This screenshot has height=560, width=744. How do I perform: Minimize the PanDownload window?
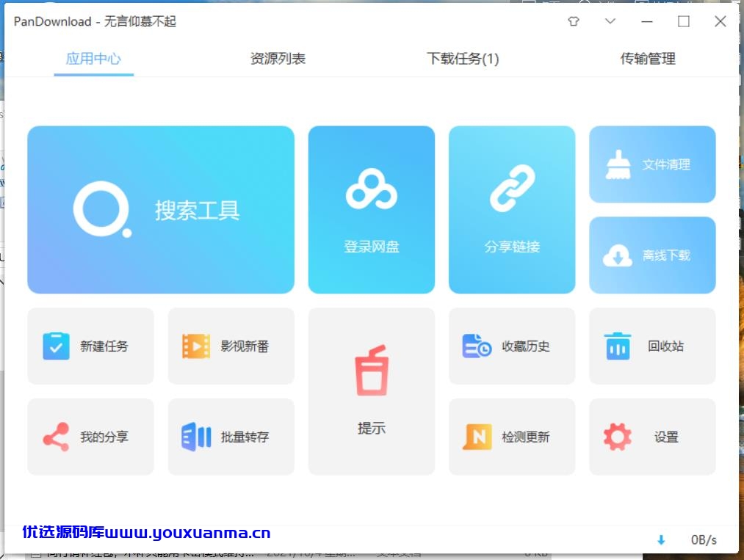(x=647, y=21)
